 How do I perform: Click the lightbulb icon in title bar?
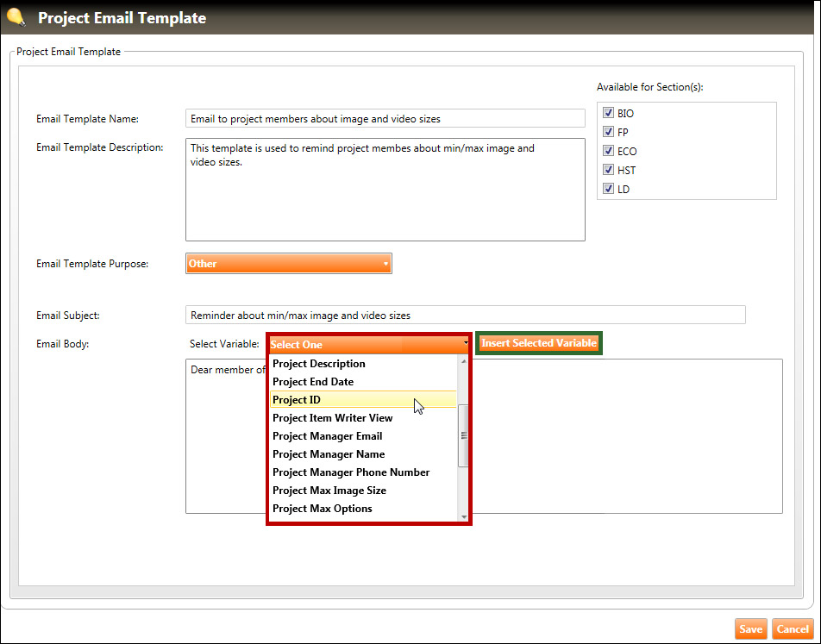(16, 17)
